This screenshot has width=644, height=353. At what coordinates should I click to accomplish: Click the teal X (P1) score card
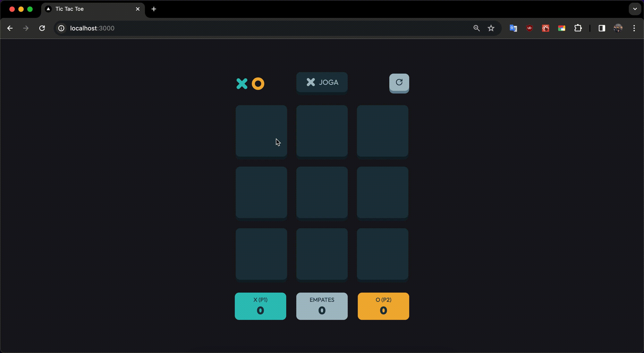tap(260, 306)
